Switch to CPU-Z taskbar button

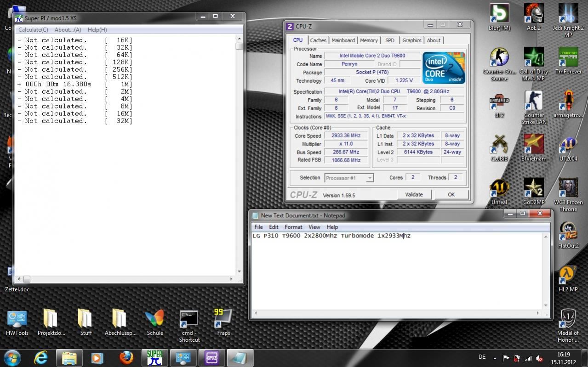click(x=211, y=357)
